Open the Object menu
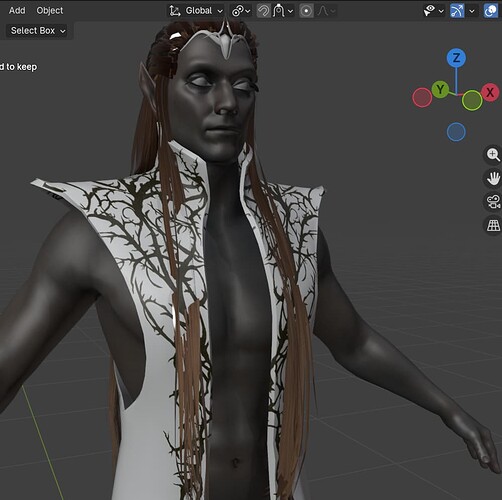Viewport: 502px width, 500px height. point(50,10)
